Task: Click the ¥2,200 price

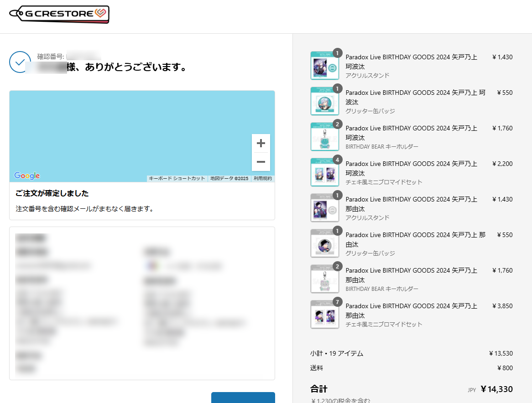Action: tap(502, 164)
